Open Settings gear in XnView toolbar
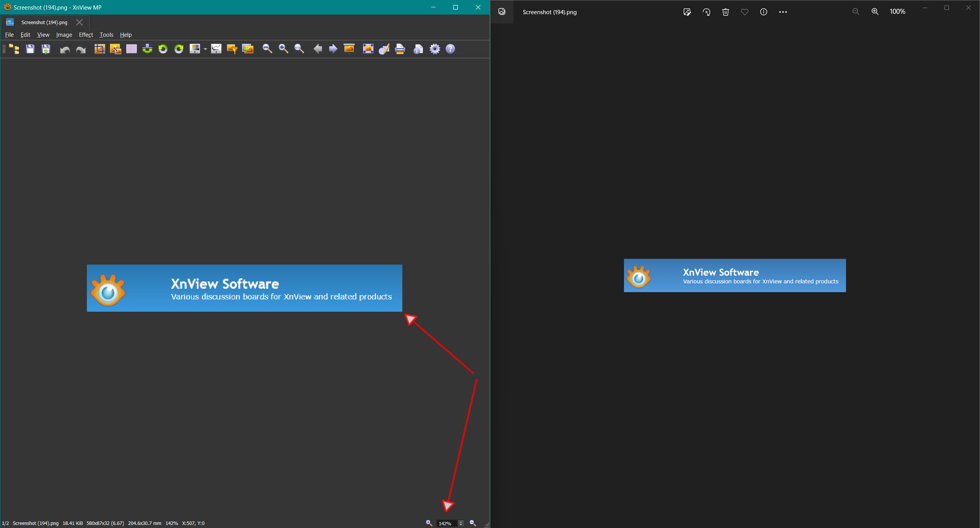This screenshot has width=980, height=528. click(434, 49)
